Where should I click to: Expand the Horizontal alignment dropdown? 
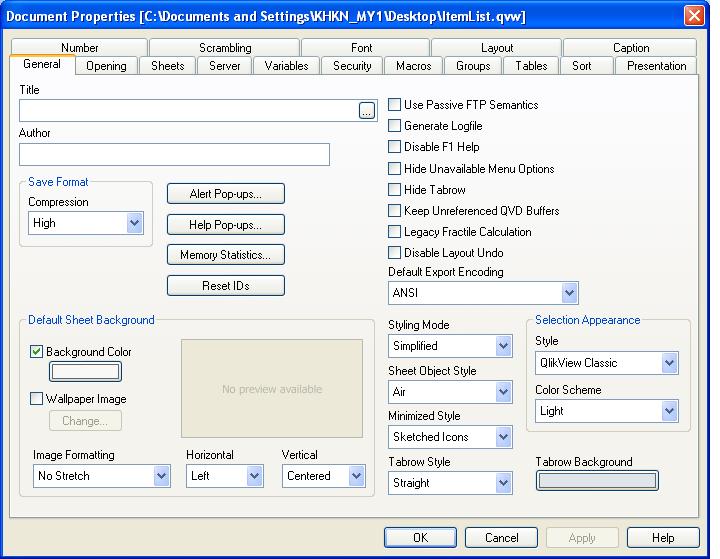225,476
